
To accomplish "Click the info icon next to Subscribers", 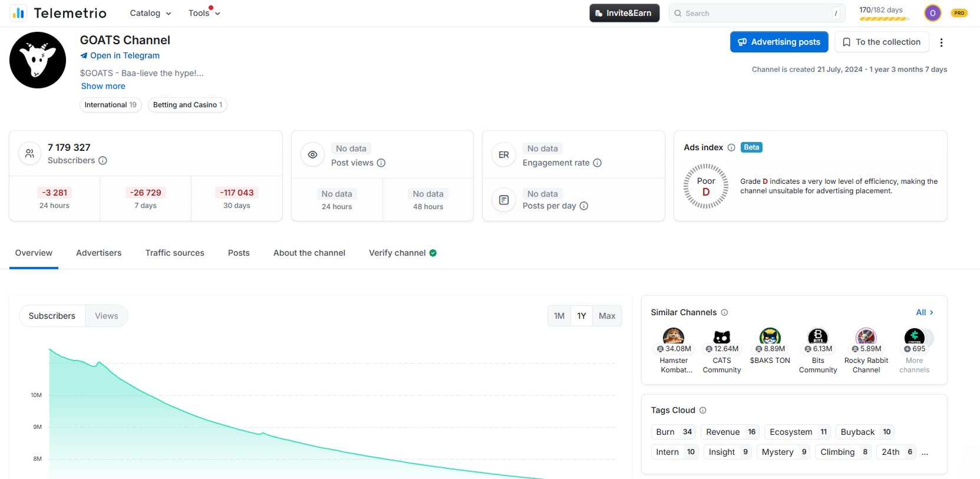I will pyautogui.click(x=103, y=160).
